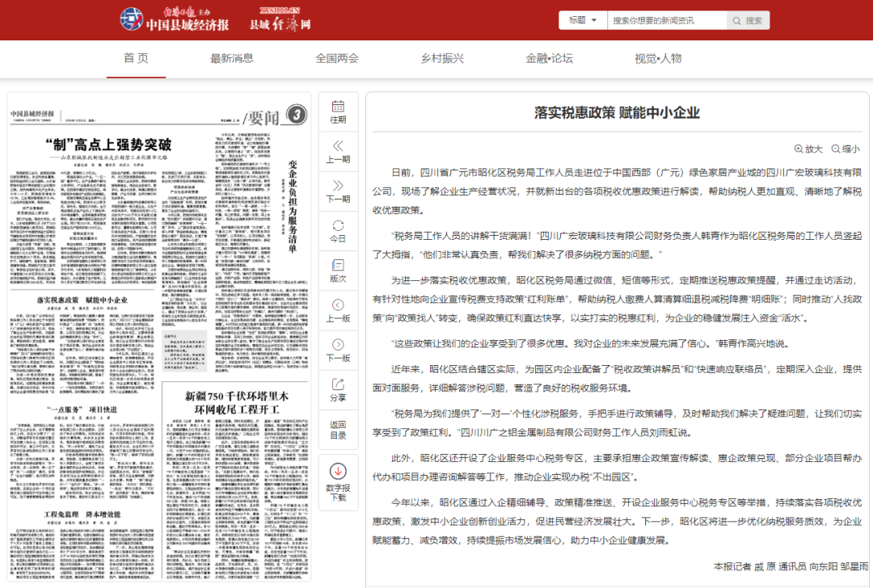873x588 pixels.
Task: Open the 版次 page list
Action: 338,271
